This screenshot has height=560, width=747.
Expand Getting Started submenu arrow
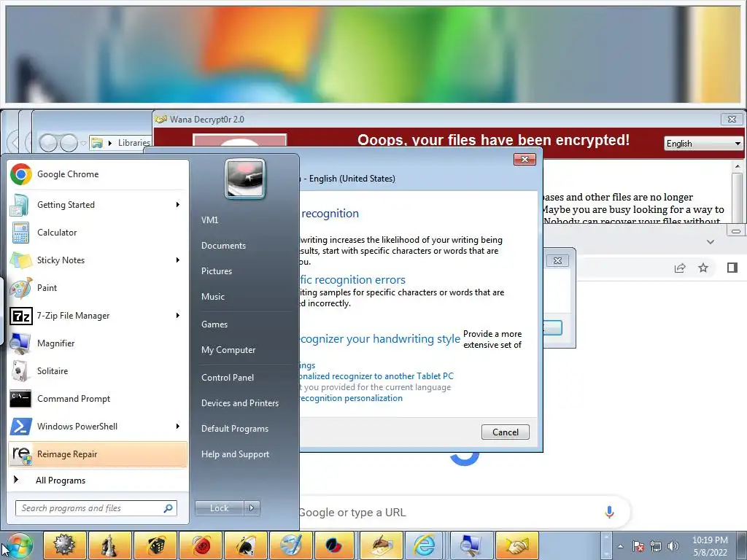point(178,205)
